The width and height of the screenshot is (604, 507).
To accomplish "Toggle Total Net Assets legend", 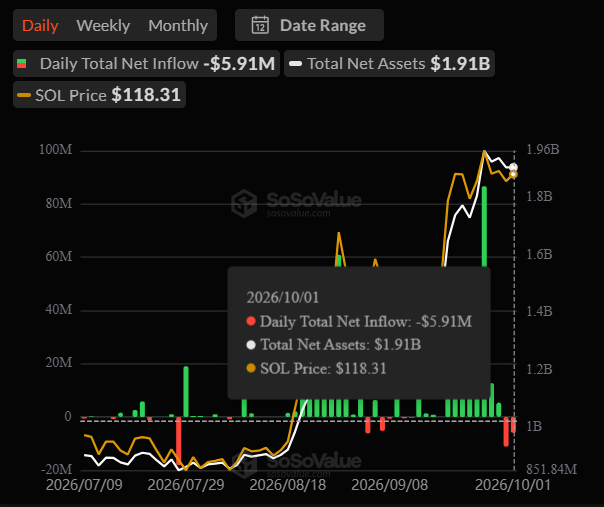I will [389, 64].
